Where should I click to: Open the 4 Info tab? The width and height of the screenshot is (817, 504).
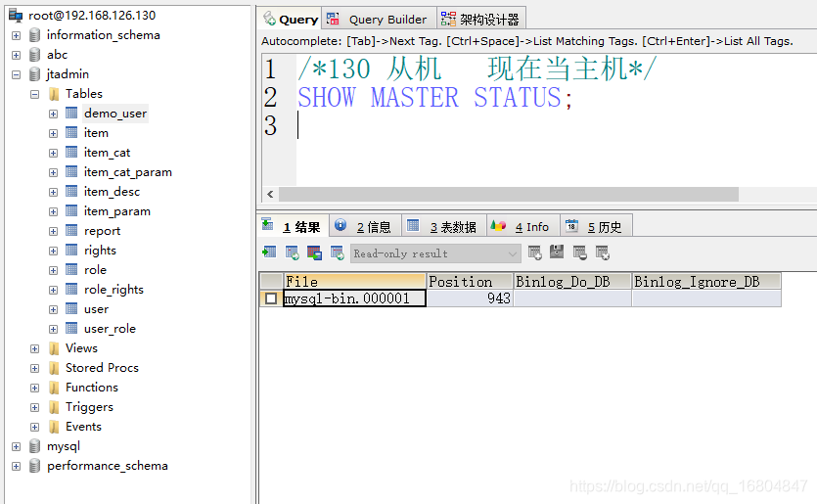pyautogui.click(x=523, y=227)
